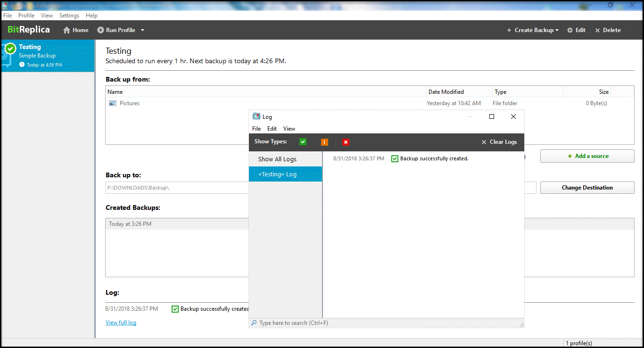Click the 1 profile(s) status bar text

(579, 343)
